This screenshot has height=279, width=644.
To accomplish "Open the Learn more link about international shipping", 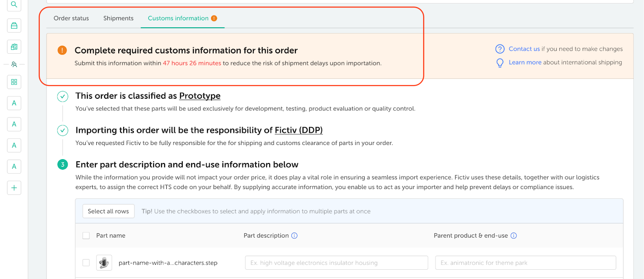I will click(x=525, y=63).
